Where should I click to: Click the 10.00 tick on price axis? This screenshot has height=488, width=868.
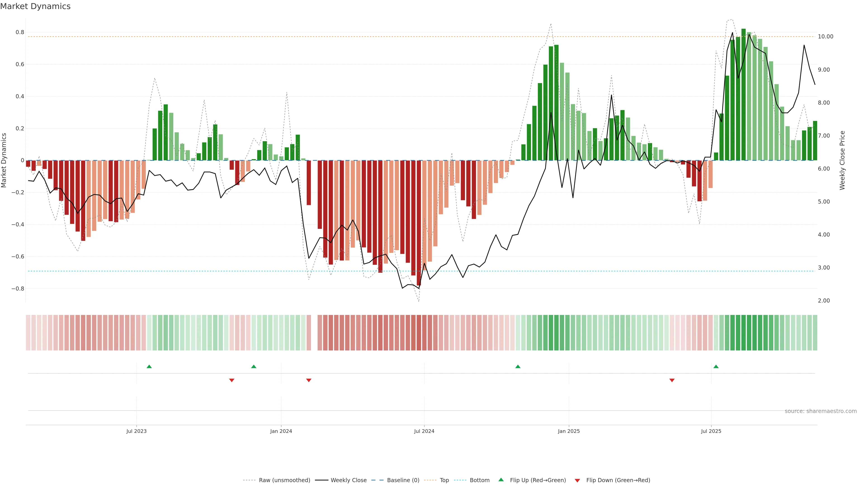825,37
